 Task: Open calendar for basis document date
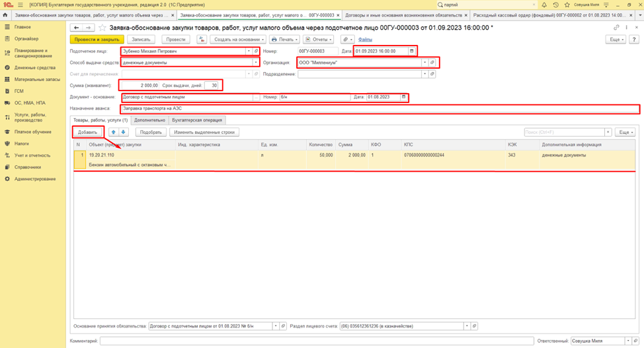[x=403, y=97]
